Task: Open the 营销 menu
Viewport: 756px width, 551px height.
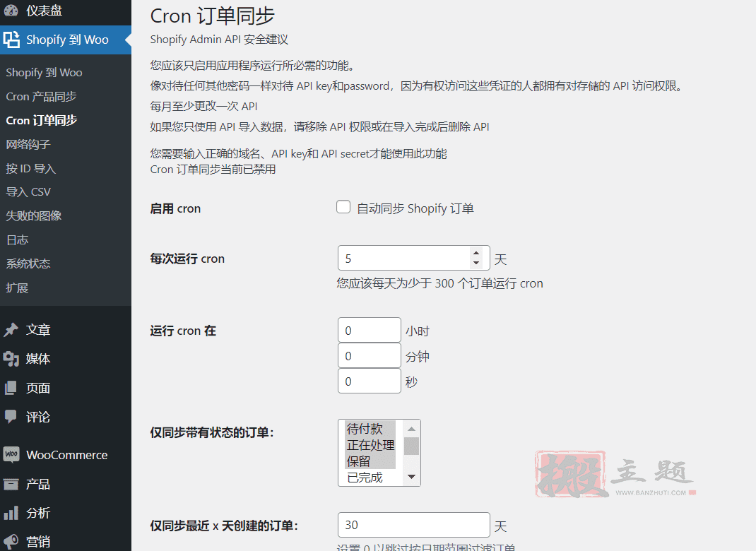Action: (66, 541)
